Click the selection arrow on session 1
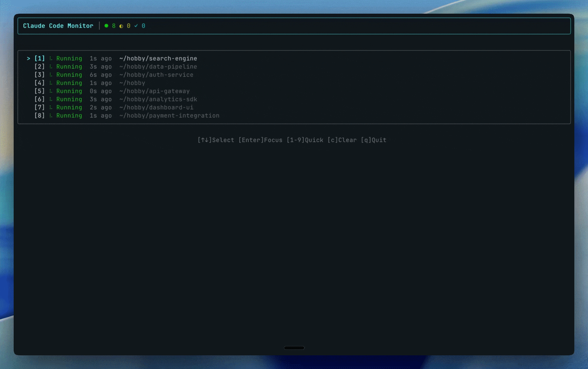 click(x=28, y=58)
